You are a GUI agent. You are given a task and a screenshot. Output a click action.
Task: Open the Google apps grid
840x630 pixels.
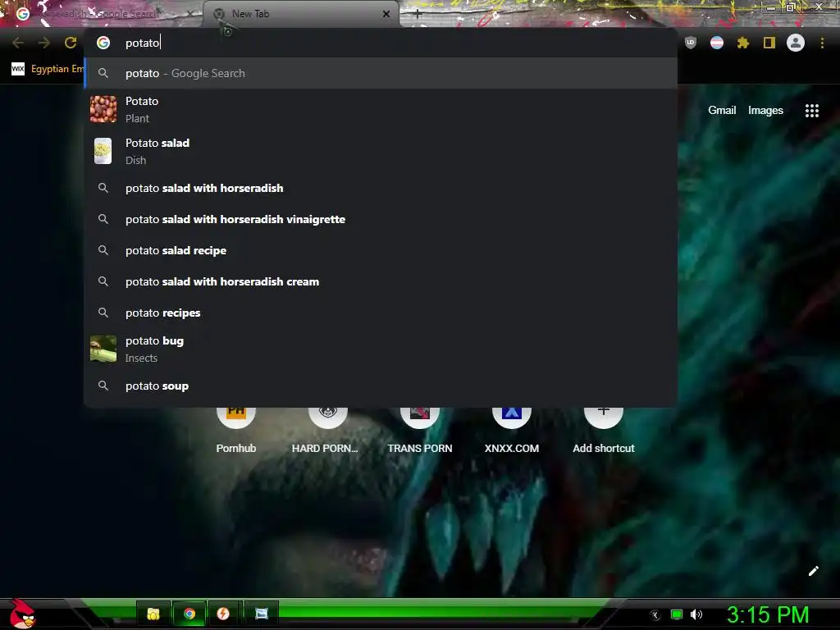click(x=812, y=111)
